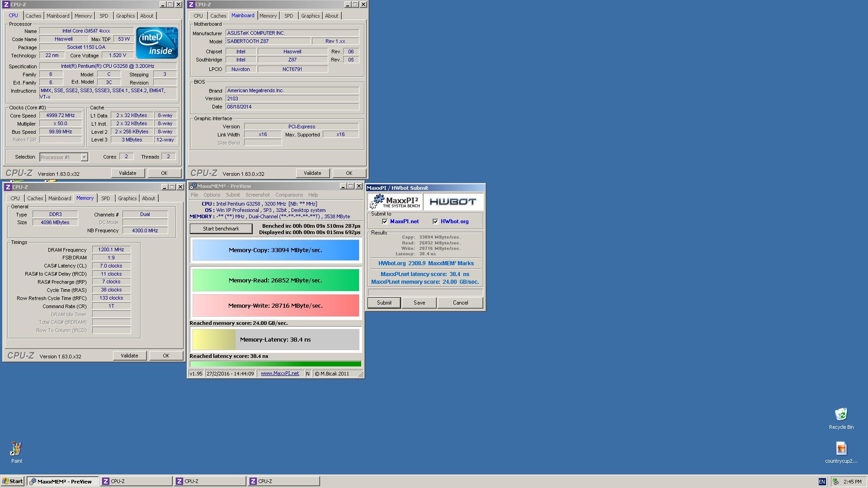The width and height of the screenshot is (868, 488).
Task: Click the Core Speed value 4999.72 MHz
Action: [x=61, y=115]
